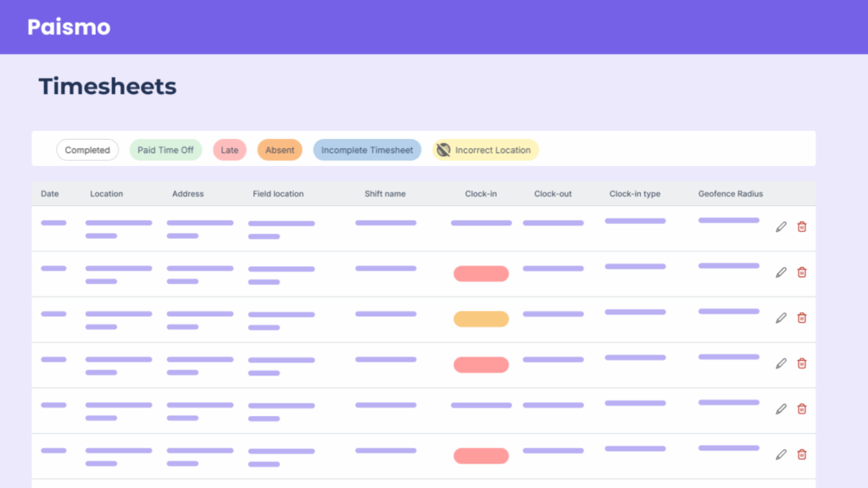The width and height of the screenshot is (868, 488).
Task: Click the pencil icon in the sixth row
Action: 781,455
